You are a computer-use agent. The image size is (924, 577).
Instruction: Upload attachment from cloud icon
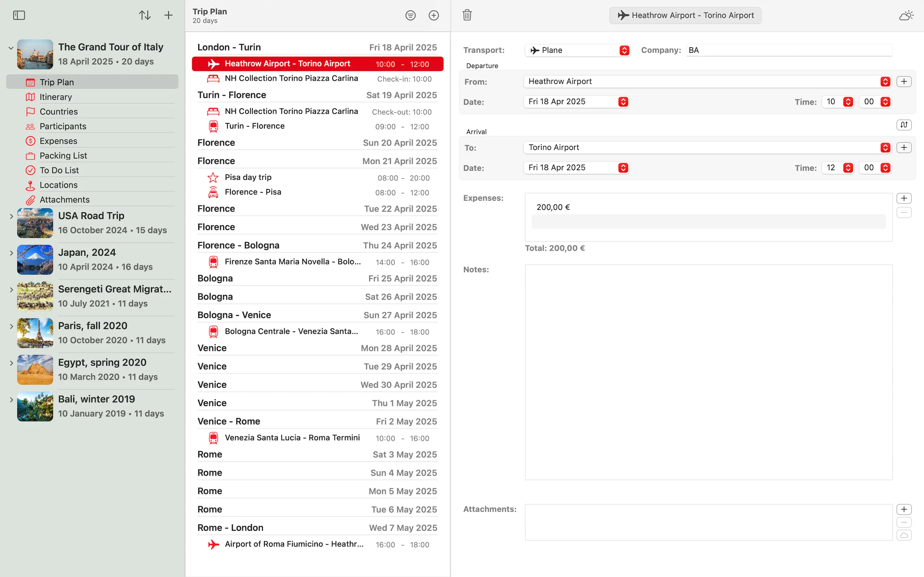[904, 535]
